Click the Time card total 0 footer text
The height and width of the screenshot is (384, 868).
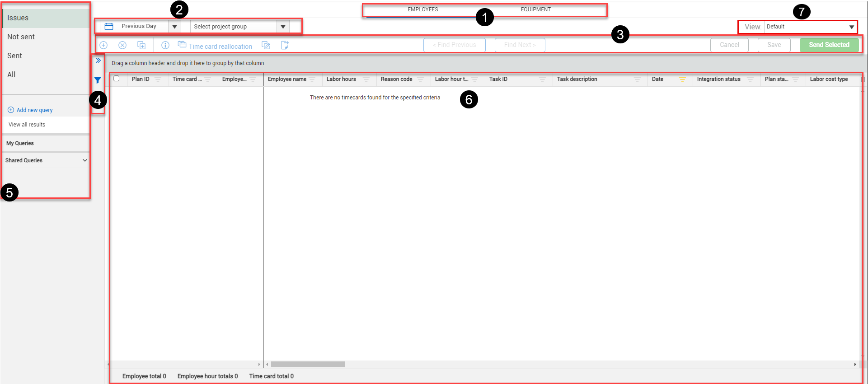[x=272, y=376]
